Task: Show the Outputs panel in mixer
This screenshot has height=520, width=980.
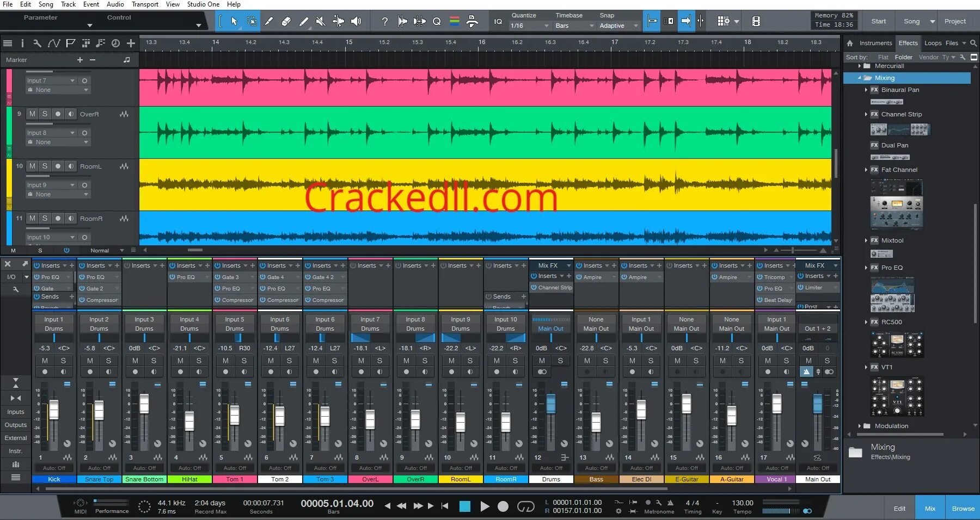Action: (16, 425)
